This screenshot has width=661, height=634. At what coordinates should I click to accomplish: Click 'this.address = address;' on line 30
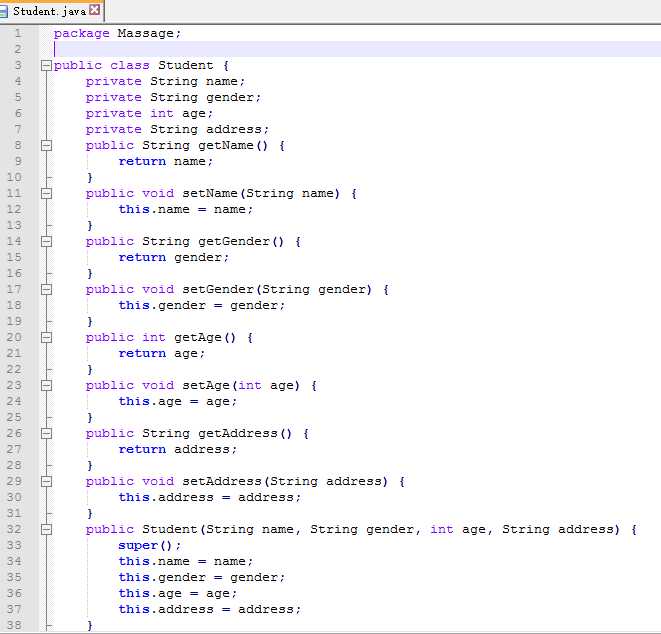[x=210, y=498]
